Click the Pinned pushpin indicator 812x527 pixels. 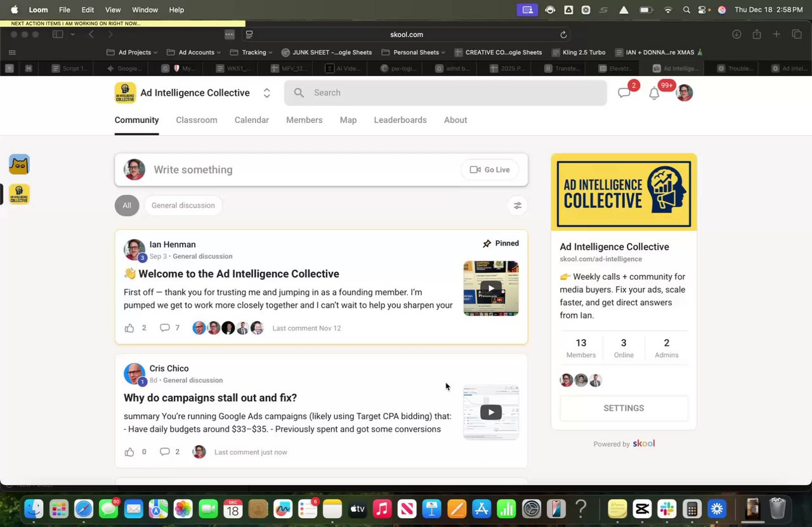coord(487,244)
